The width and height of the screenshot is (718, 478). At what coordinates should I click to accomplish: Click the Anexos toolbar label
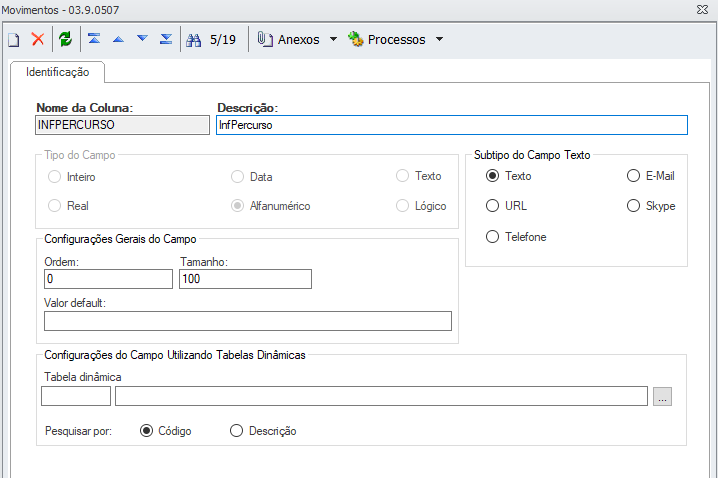299,40
